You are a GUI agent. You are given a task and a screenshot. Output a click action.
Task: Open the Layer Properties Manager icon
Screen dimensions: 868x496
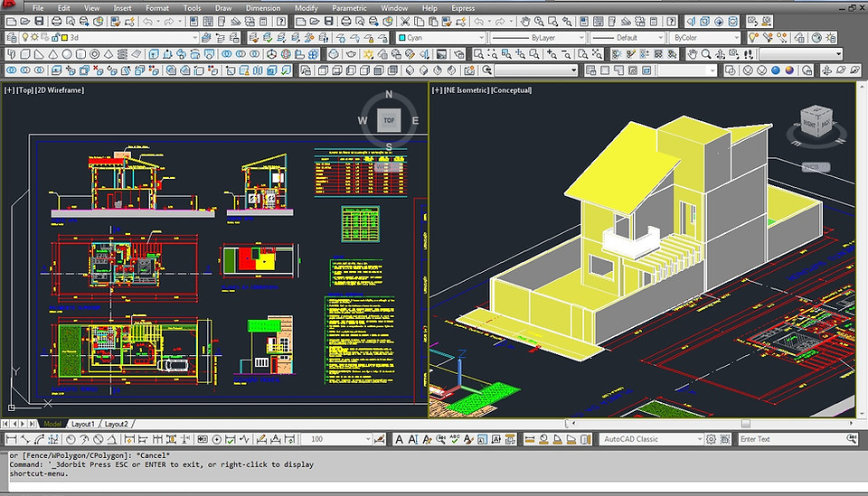click(12, 38)
